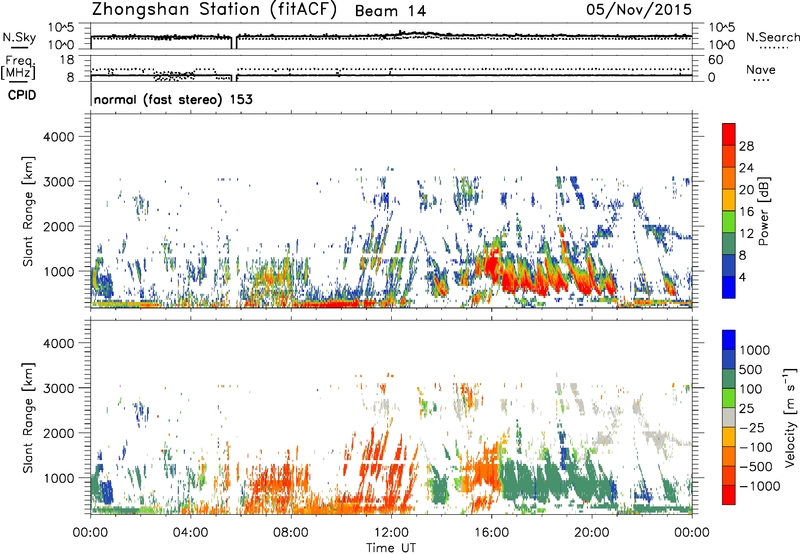Click the yellow 16-20 dB Power colorbar segment
Viewport: 800px width, 554px height.
[729, 200]
